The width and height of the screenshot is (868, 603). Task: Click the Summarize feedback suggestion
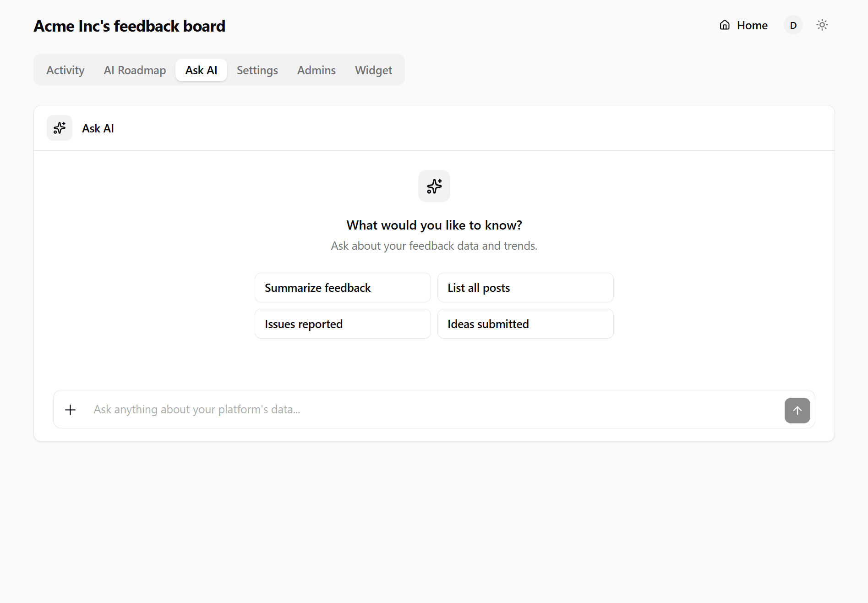click(x=342, y=287)
